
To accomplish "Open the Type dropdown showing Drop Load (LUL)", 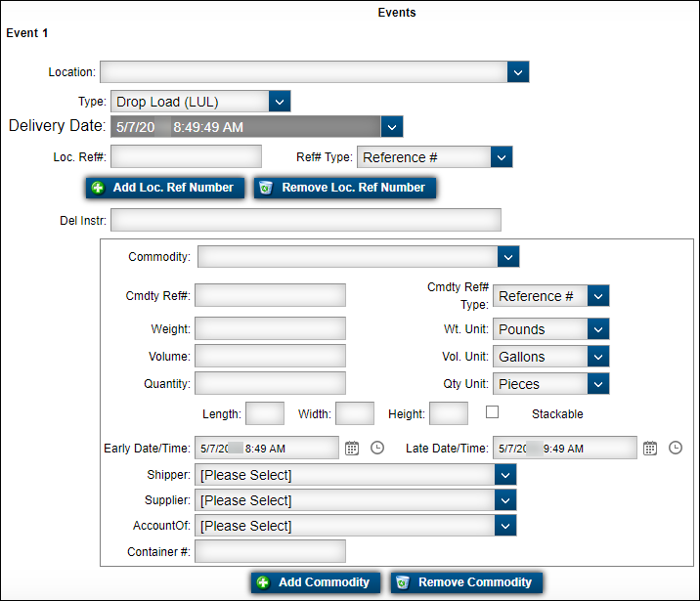I will (280, 102).
